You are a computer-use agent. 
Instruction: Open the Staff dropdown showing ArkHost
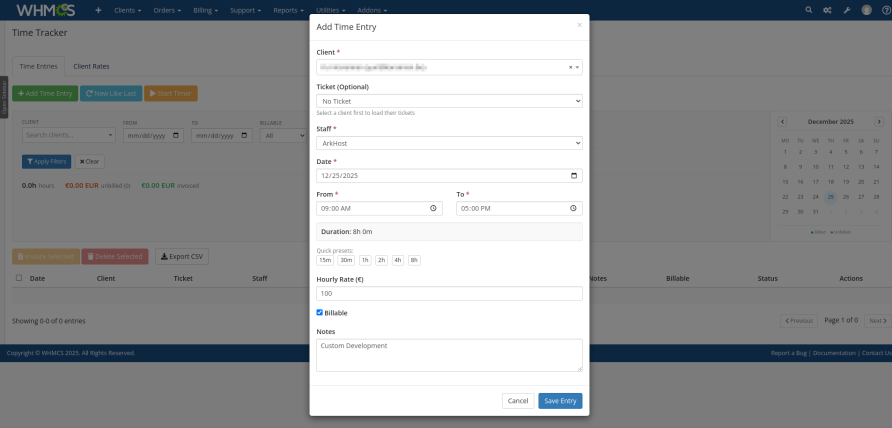tap(449, 143)
